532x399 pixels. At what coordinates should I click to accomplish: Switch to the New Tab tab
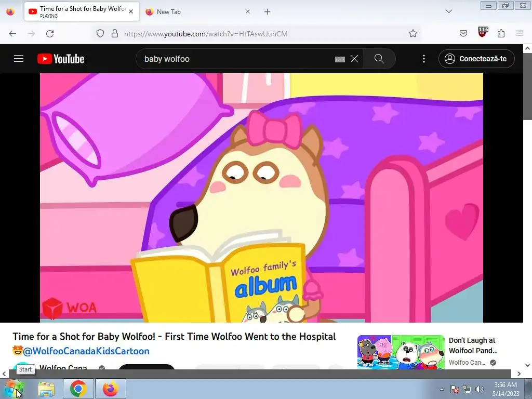pos(198,12)
